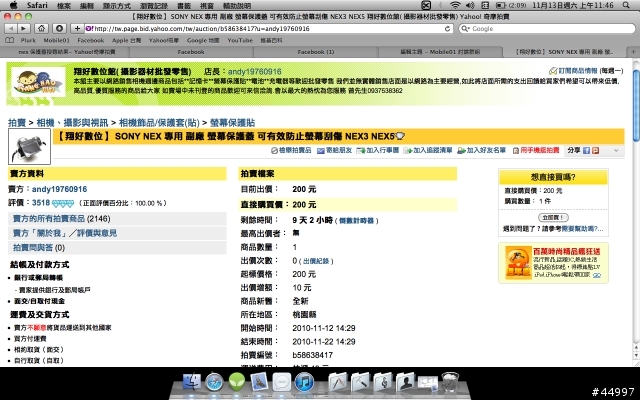This screenshot has height=400, width=640.
Task: Open the Music folder stack in Dock
Action: point(382,382)
